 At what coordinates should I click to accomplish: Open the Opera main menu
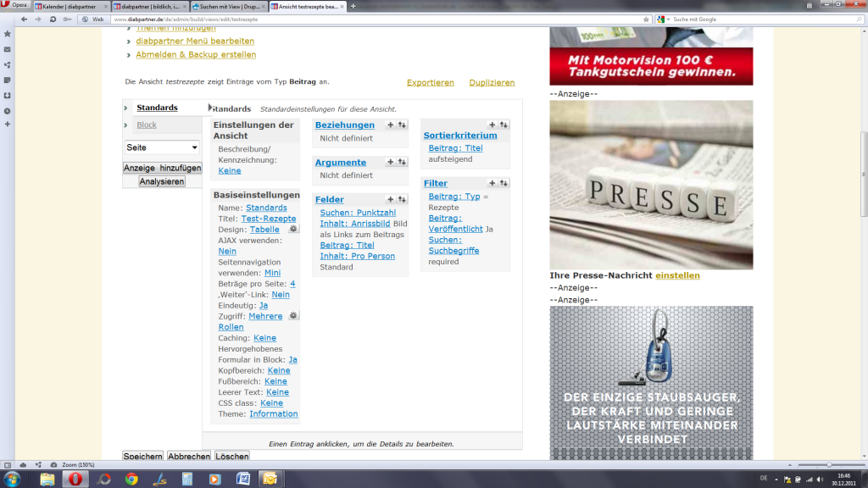tap(15, 5)
